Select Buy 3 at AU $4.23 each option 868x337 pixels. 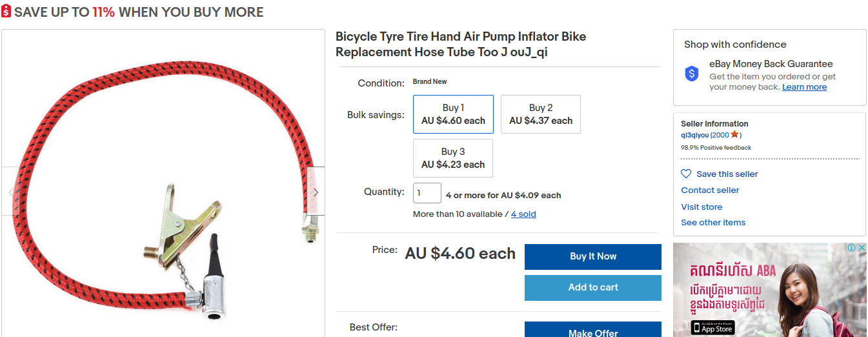[x=453, y=158]
